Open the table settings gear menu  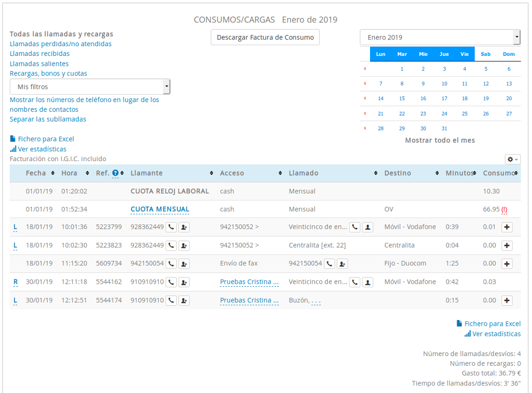pos(512,160)
